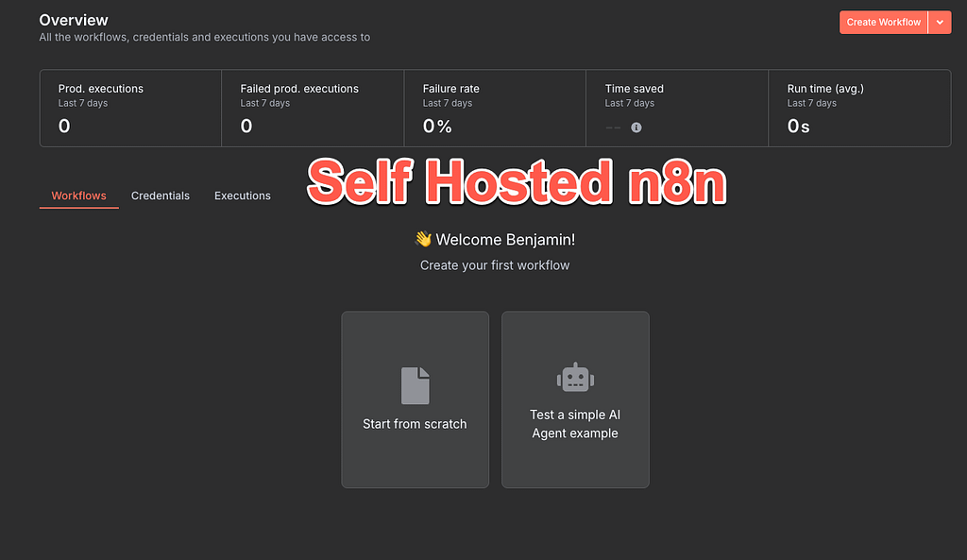Open the Credentials tab
The height and width of the screenshot is (560, 967).
tap(161, 195)
